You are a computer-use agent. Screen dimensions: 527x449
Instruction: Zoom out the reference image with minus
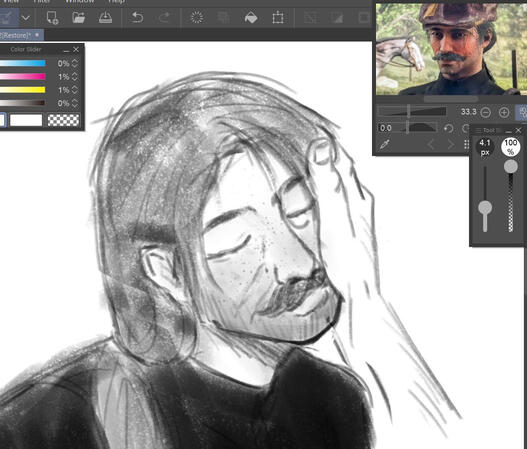(486, 112)
